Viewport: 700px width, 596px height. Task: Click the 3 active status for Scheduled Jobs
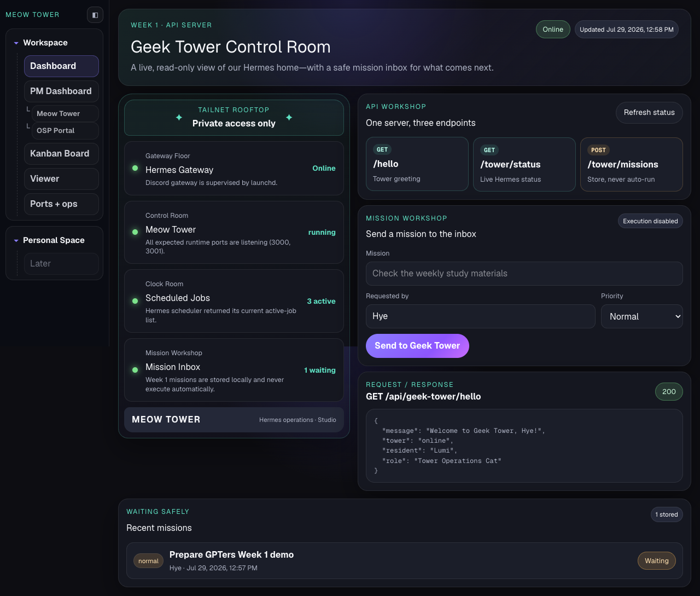(x=321, y=301)
